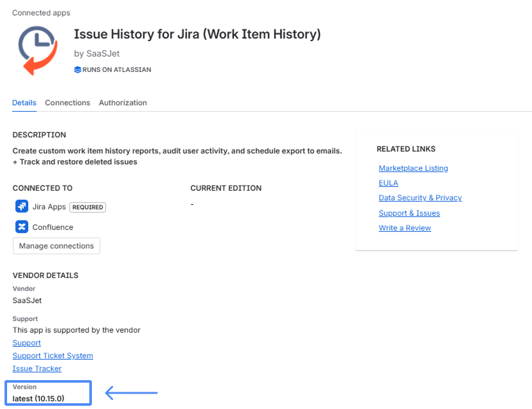Click the Issue History app clock logo
532x409 pixels.
coord(38,51)
